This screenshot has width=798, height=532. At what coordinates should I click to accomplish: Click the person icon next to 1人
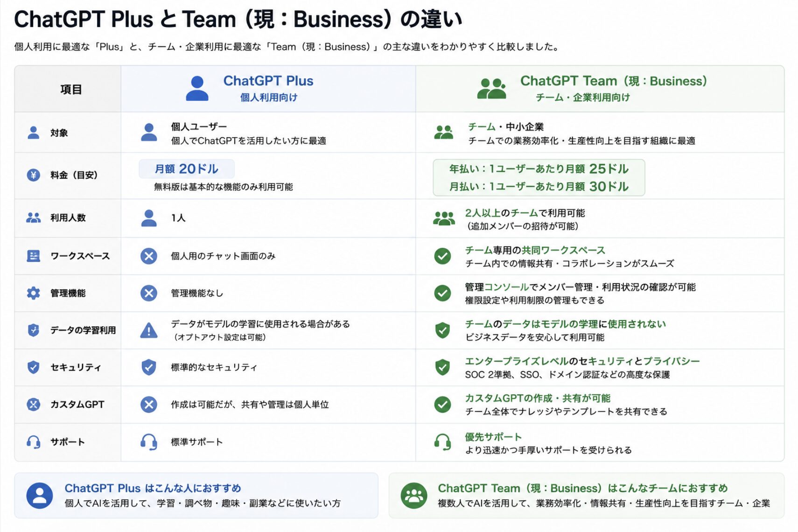coord(149,218)
